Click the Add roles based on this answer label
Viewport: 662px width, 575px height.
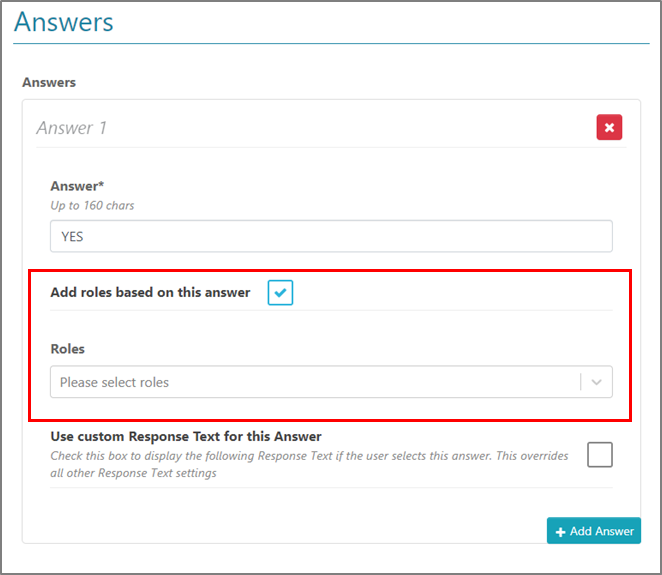pos(150,292)
